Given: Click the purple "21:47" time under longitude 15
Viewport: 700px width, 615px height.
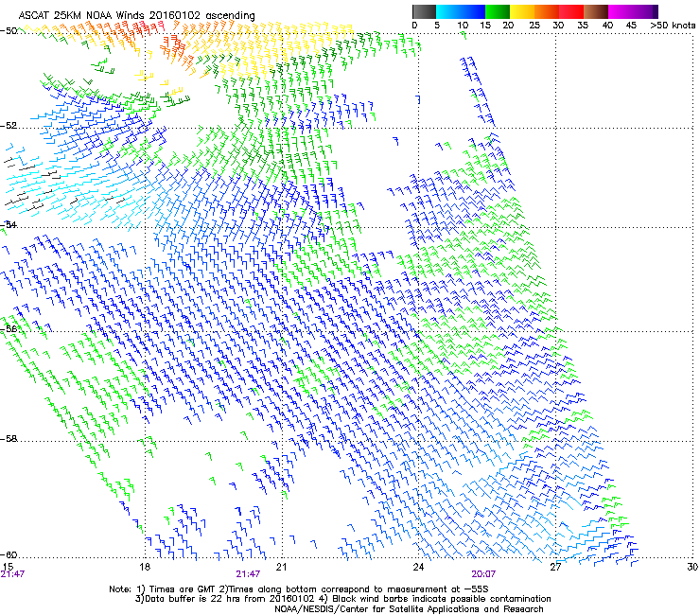Looking at the screenshot, I should [12, 574].
